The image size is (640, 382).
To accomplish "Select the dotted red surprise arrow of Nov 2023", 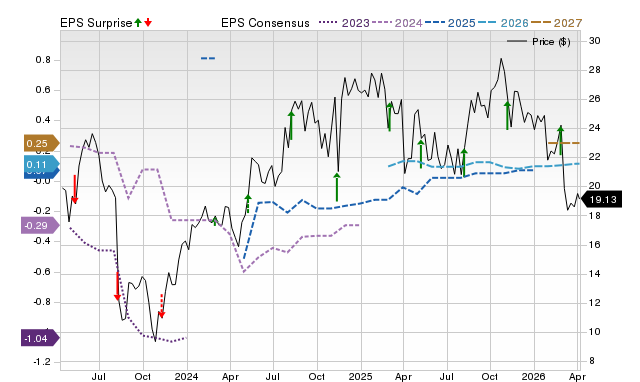I will point(162,306).
